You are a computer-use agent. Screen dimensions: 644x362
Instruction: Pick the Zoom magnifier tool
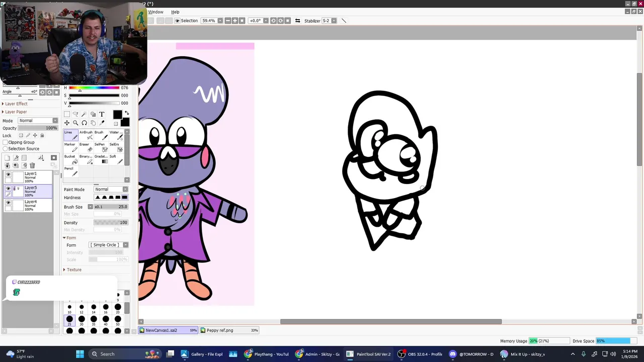75,123
